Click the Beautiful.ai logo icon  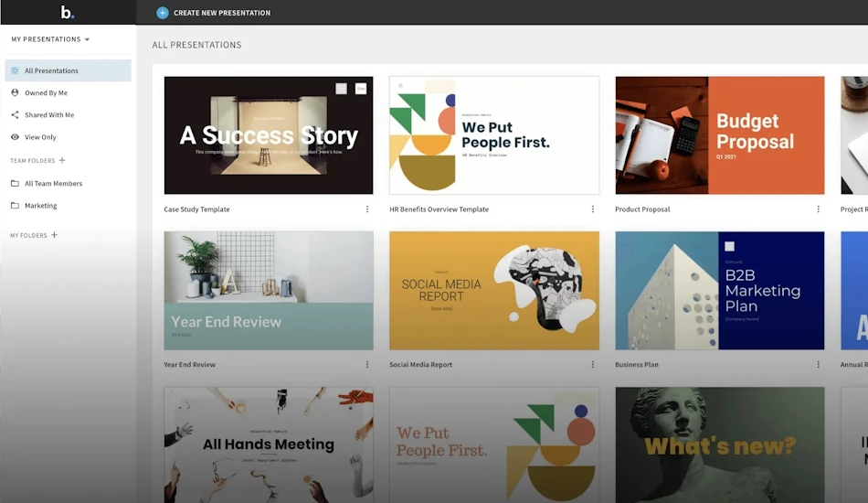click(67, 12)
